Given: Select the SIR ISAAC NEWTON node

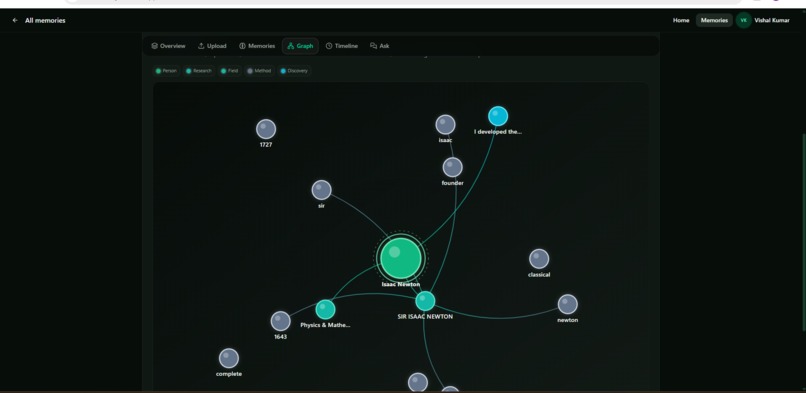Looking at the screenshot, I should coord(425,301).
